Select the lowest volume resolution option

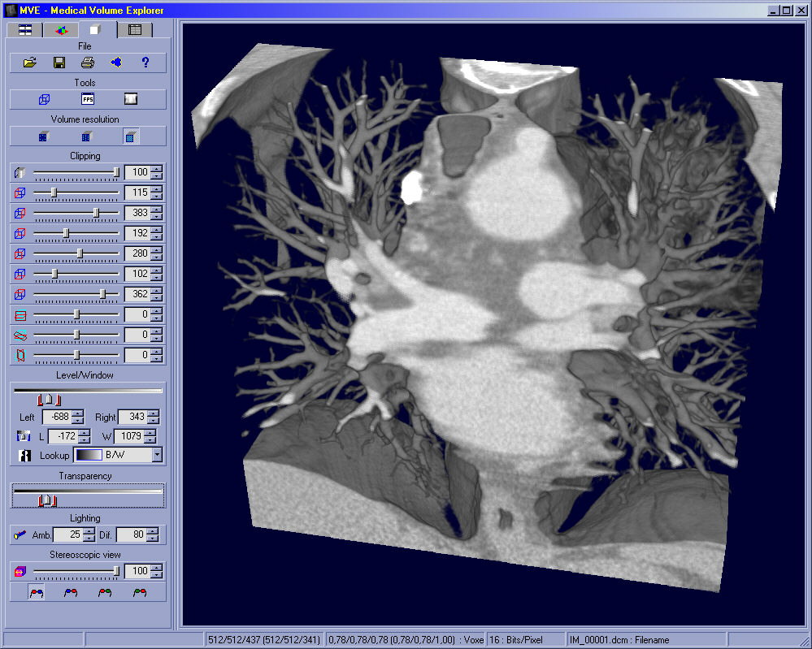tap(44, 136)
